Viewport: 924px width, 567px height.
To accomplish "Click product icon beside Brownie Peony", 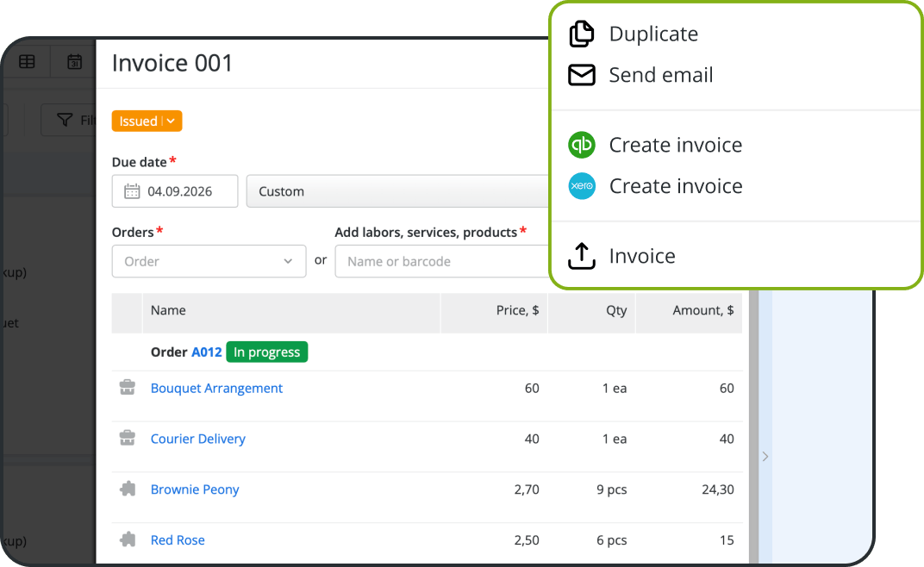I will coord(128,489).
